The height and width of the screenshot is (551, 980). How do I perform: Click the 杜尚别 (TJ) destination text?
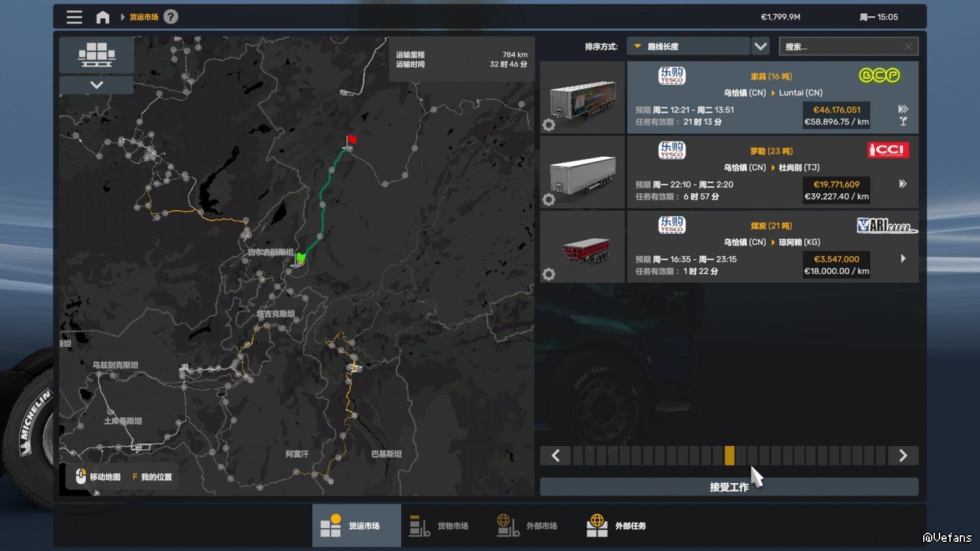click(x=799, y=168)
